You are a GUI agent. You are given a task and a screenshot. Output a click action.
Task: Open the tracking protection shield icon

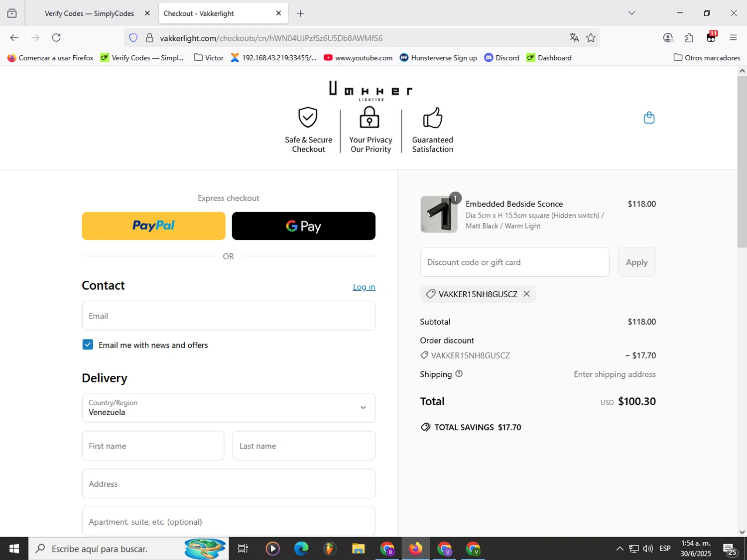133,38
